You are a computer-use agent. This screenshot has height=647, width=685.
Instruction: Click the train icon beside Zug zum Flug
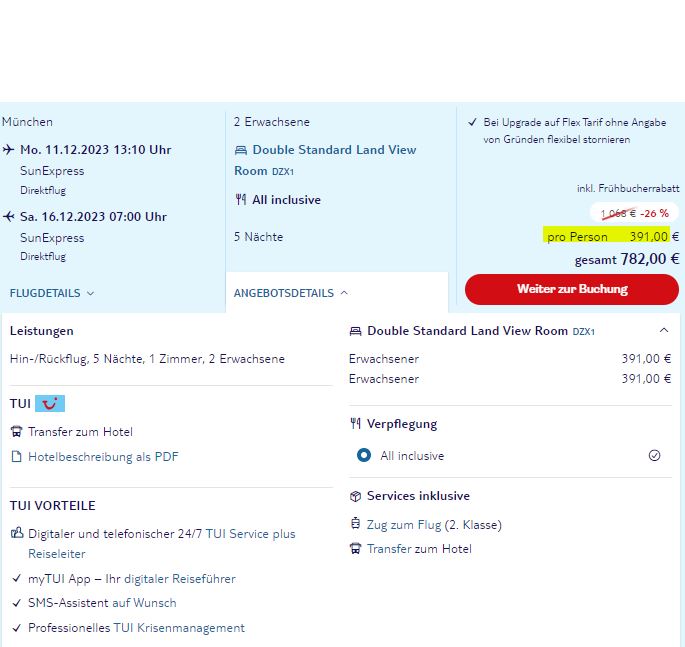click(x=356, y=523)
